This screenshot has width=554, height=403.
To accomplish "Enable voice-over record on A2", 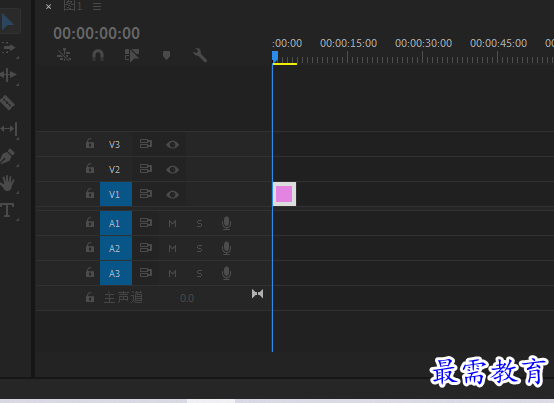I will tap(226, 248).
